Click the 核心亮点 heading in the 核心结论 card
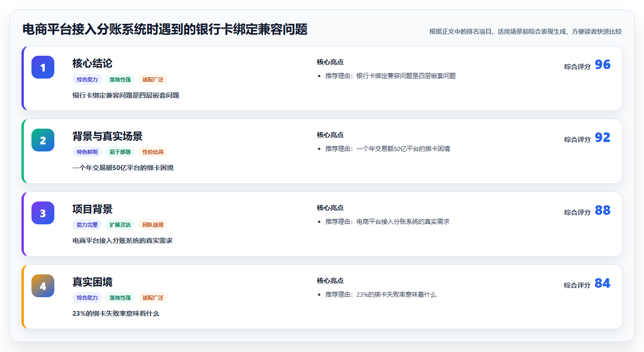 pyautogui.click(x=330, y=62)
